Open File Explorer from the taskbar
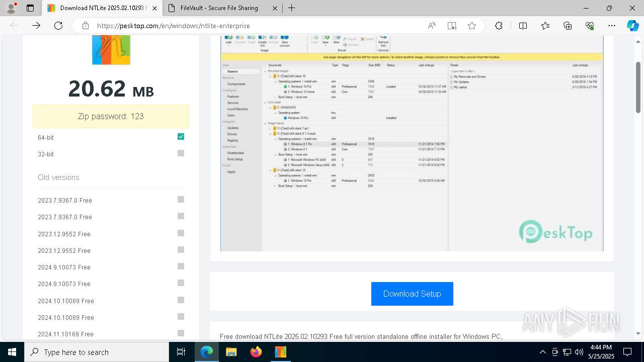The height and width of the screenshot is (362, 644). (231, 352)
